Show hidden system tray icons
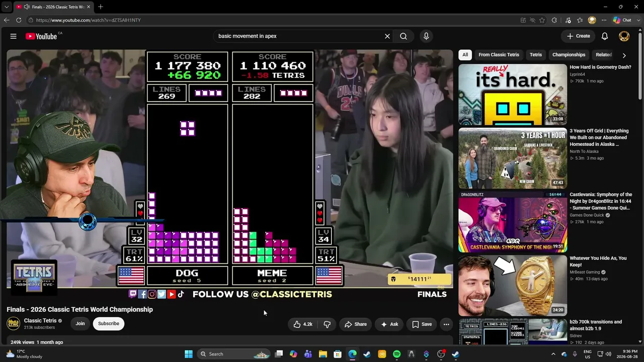Viewport: 644px width, 362px height. [553, 354]
